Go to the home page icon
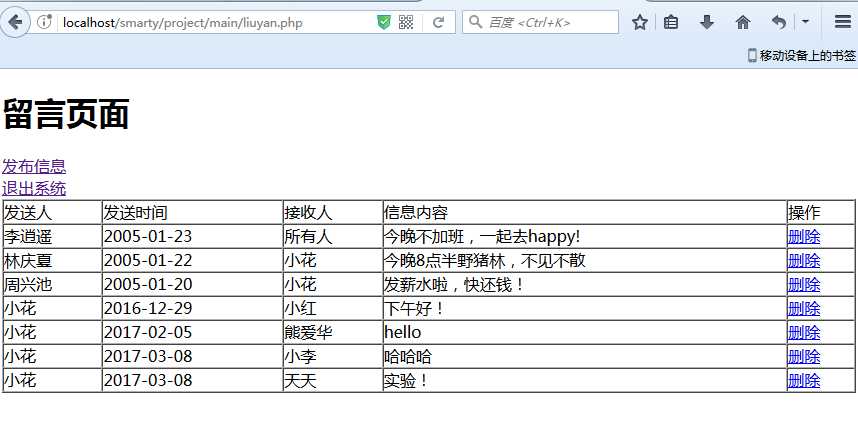The height and width of the screenshot is (421, 858). (743, 22)
